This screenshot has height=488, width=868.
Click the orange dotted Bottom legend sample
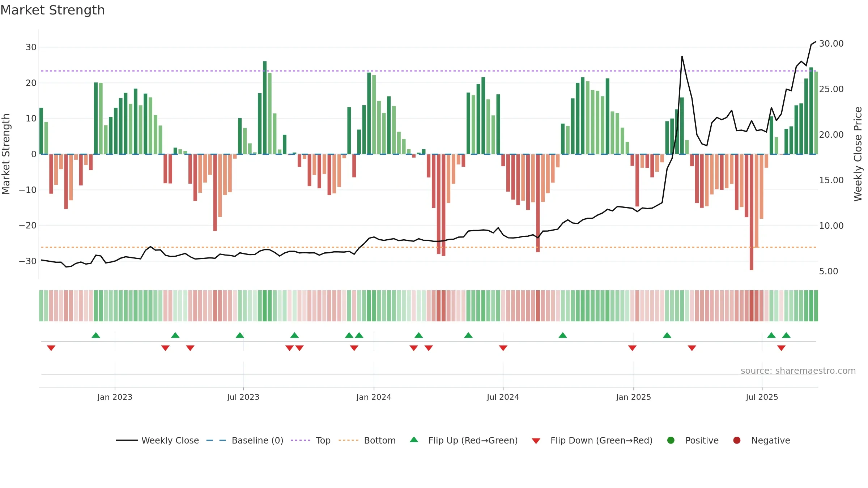pos(349,440)
